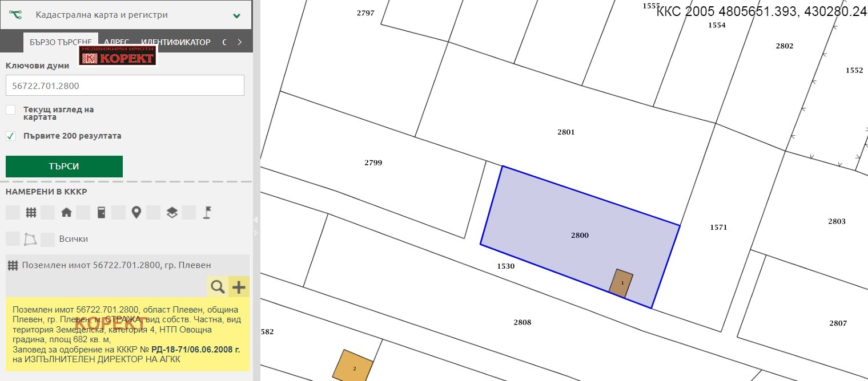The width and height of the screenshot is (868, 381).
Task: Select the building (house) filter icon
Action: click(x=66, y=213)
